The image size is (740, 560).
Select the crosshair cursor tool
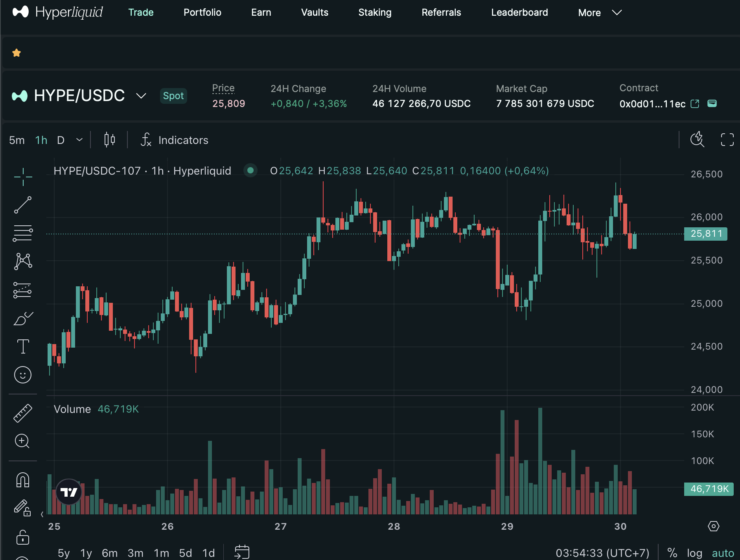23,177
